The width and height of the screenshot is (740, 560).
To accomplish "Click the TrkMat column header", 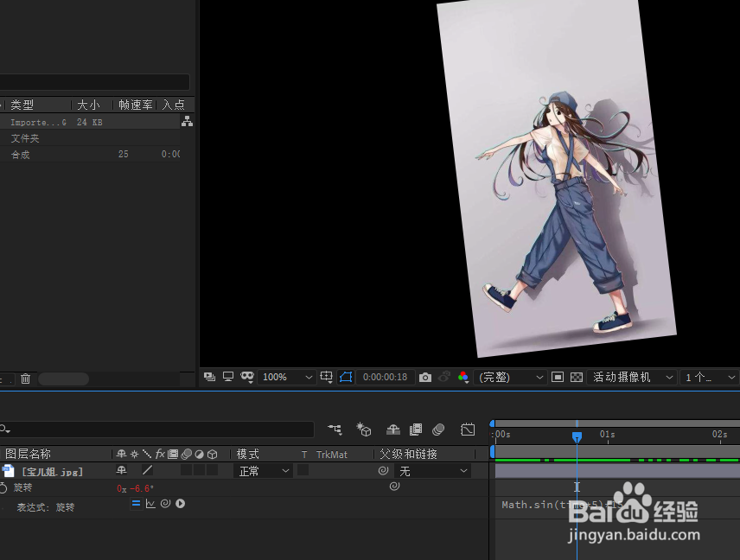I will click(331, 455).
